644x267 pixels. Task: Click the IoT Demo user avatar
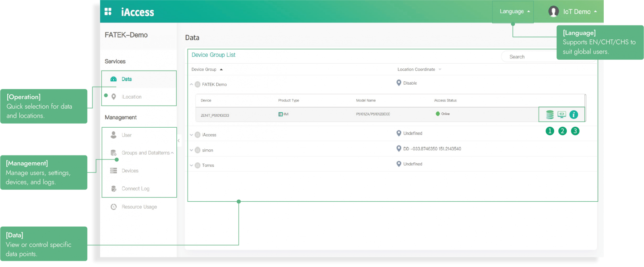tap(553, 12)
